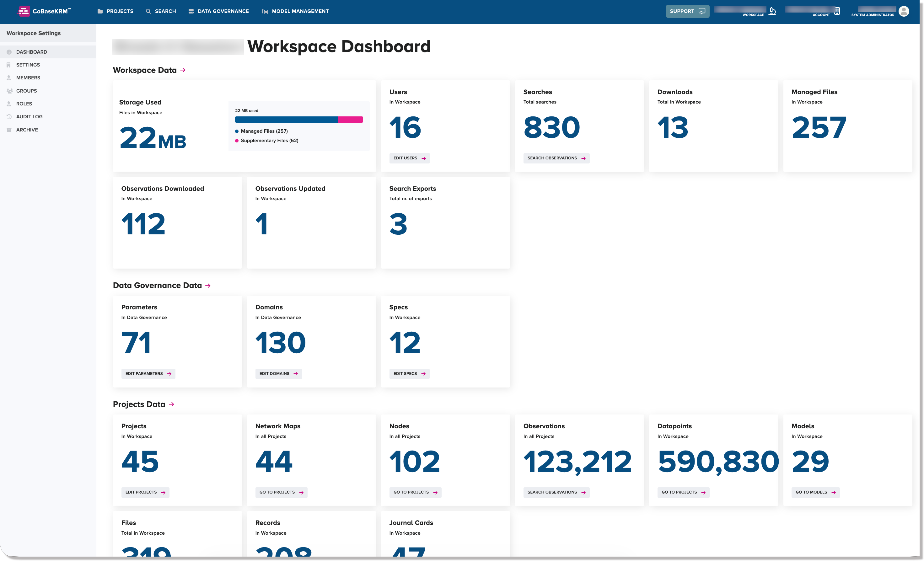The image size is (924, 561).
Task: Click the 112 observations downloaded count
Action: [x=143, y=224]
